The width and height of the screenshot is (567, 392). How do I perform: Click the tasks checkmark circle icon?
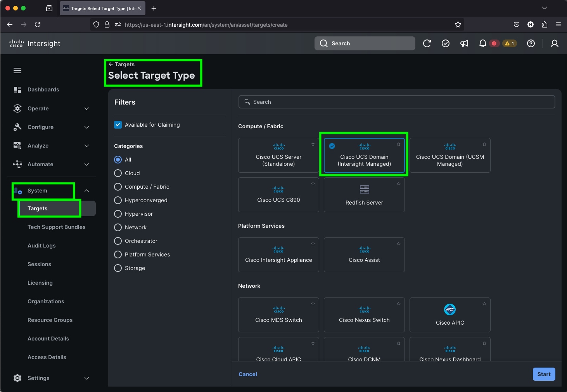[x=446, y=43]
